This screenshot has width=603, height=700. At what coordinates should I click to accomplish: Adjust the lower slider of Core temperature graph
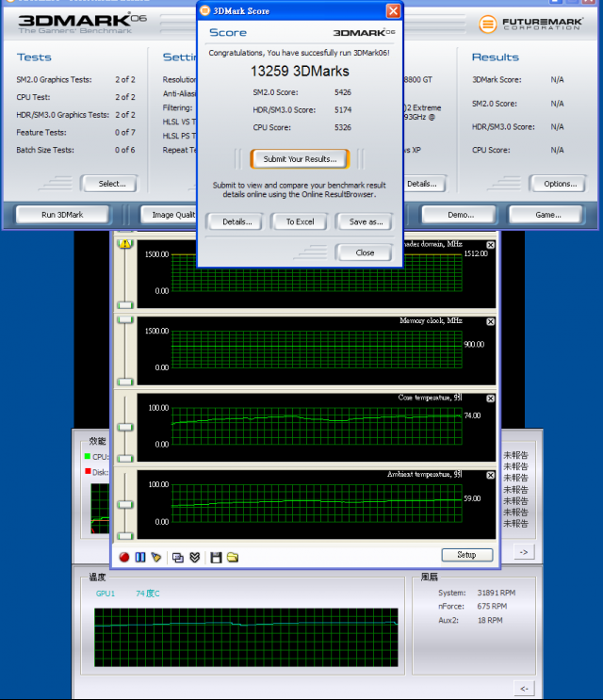click(125, 459)
